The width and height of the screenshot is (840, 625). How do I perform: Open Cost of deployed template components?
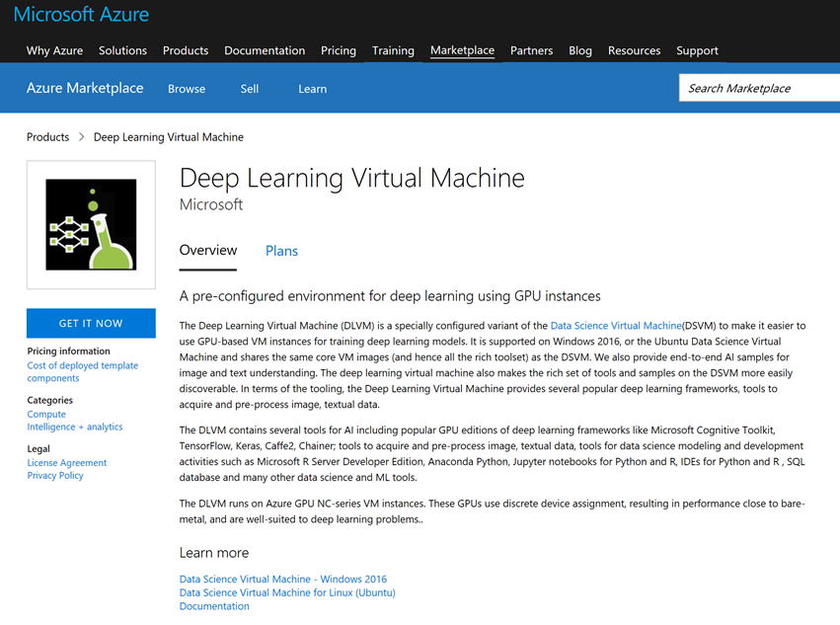coord(83,371)
